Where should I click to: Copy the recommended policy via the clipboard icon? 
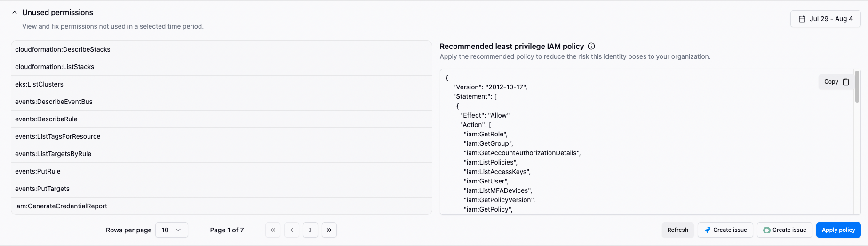tap(846, 82)
